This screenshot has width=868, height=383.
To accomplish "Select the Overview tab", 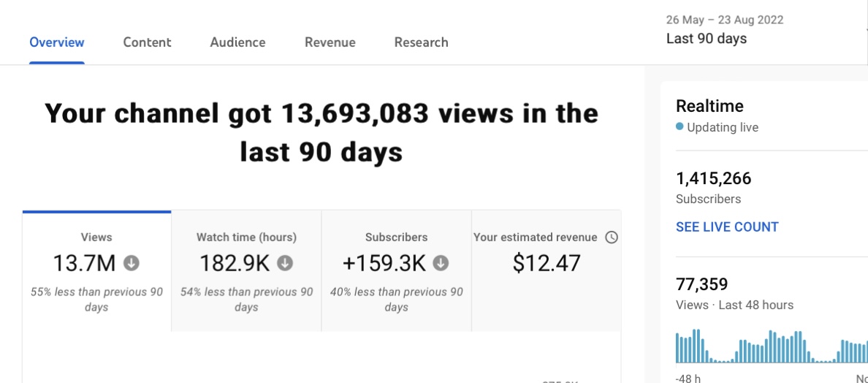I will click(x=57, y=42).
